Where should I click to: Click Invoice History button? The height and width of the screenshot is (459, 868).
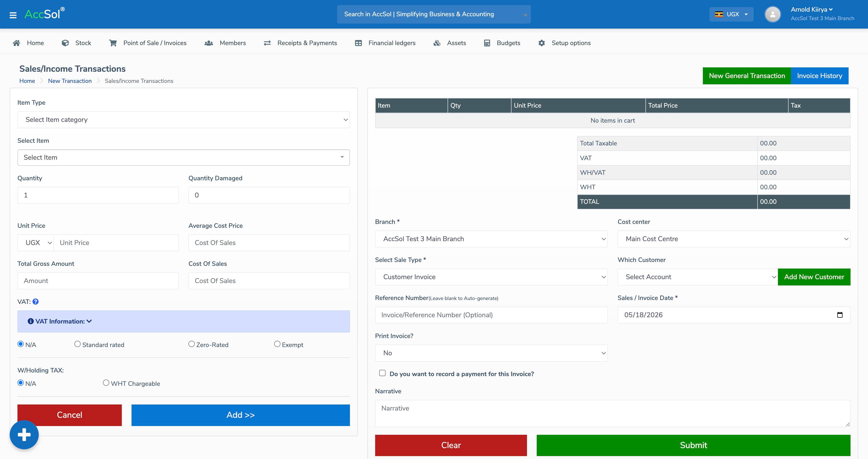click(x=820, y=76)
